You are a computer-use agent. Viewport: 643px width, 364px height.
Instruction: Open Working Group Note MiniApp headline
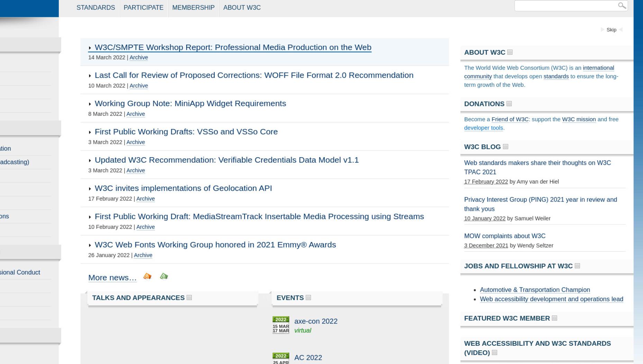click(x=190, y=103)
